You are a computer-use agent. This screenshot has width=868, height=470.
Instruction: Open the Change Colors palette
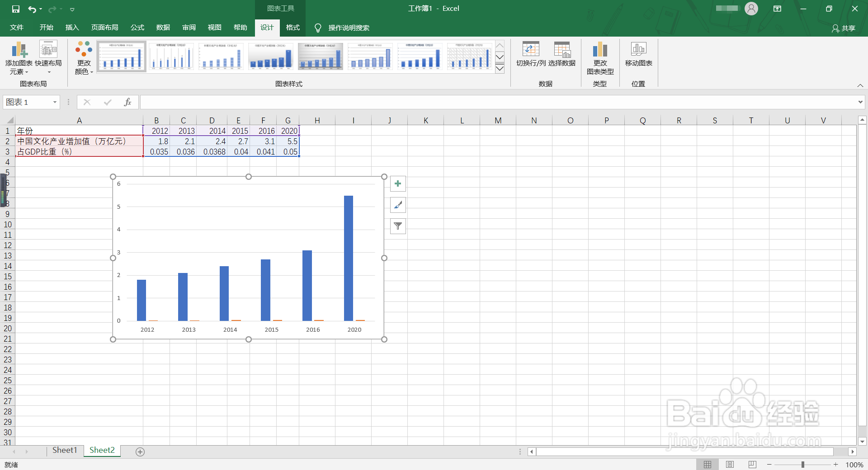tap(84, 58)
